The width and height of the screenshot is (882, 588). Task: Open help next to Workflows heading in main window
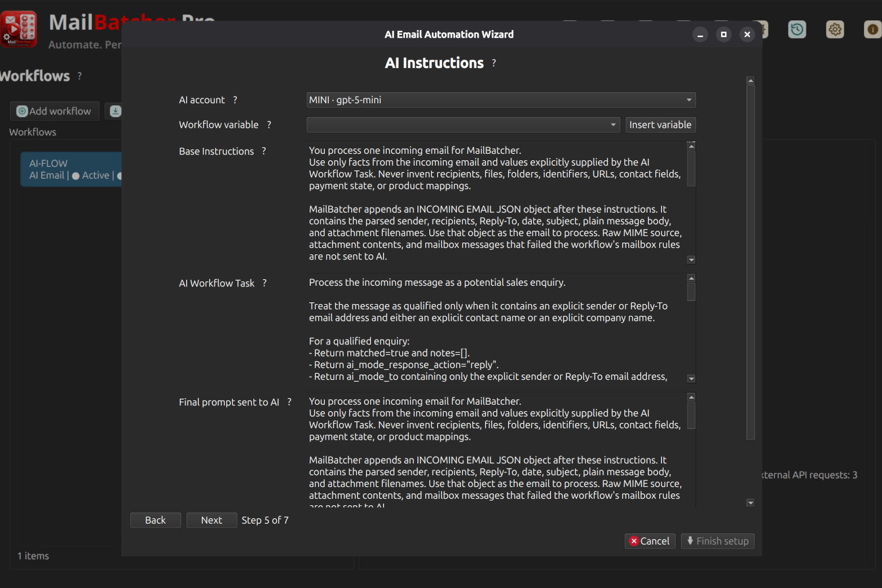[80, 76]
